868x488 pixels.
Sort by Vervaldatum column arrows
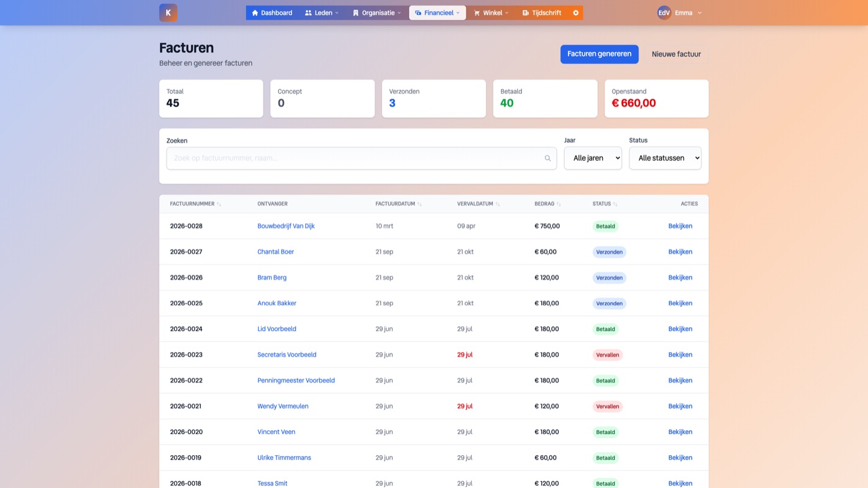[497, 204]
